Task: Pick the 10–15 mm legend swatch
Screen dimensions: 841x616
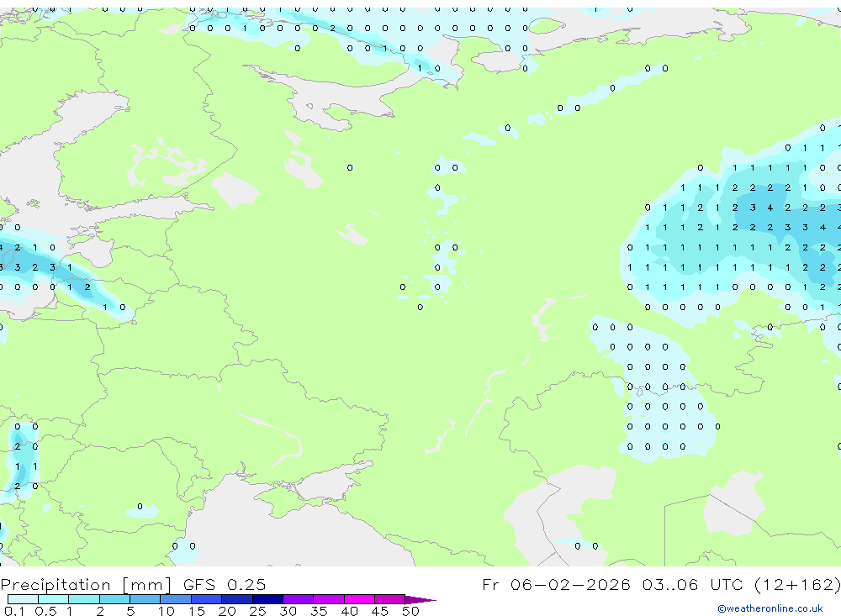Action: [176, 599]
